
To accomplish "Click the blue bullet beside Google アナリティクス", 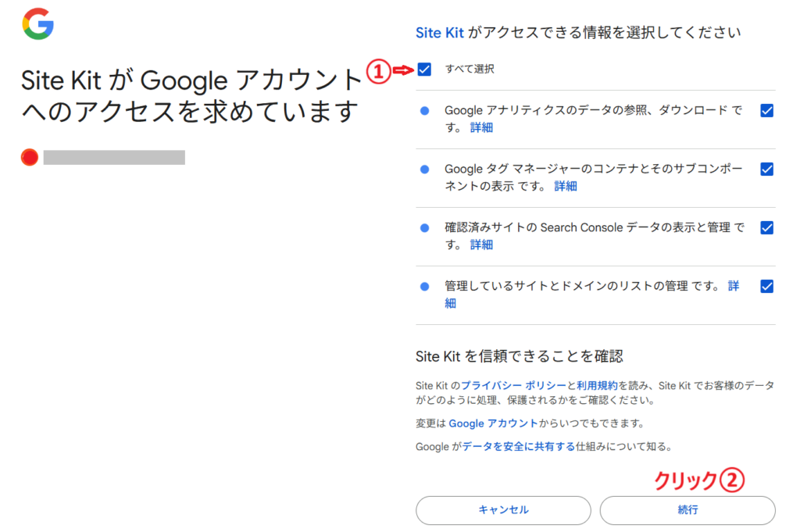I will pyautogui.click(x=425, y=111).
